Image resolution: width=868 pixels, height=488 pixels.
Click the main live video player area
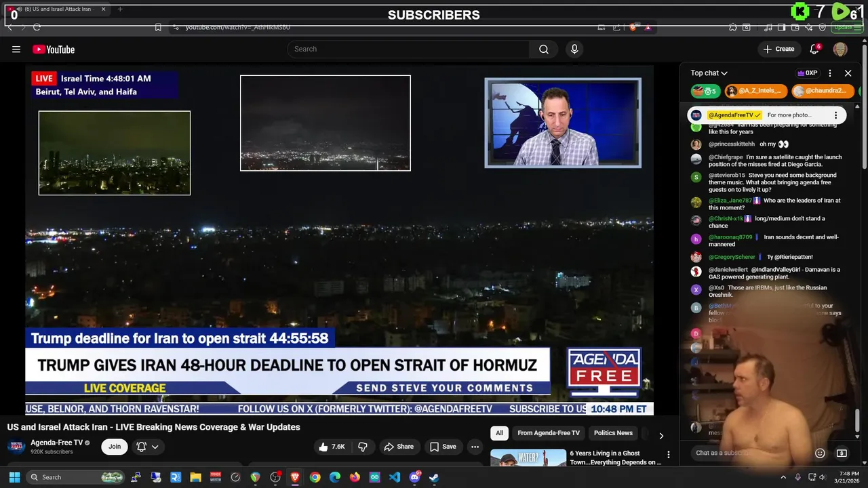pyautogui.click(x=339, y=240)
